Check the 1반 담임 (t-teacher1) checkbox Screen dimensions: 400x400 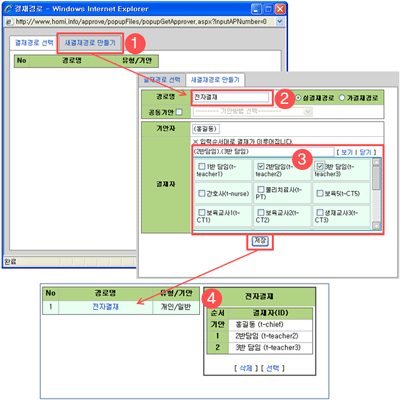click(202, 166)
